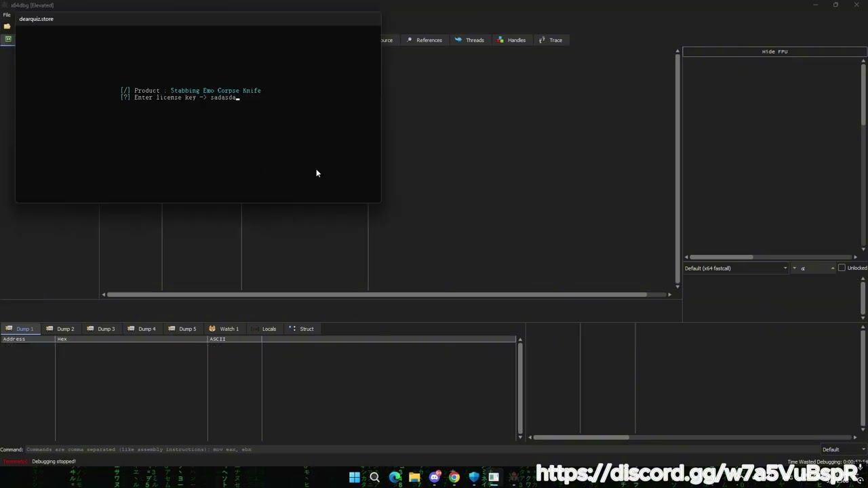
Task: Open Discord from the taskbar
Action: pos(435,477)
